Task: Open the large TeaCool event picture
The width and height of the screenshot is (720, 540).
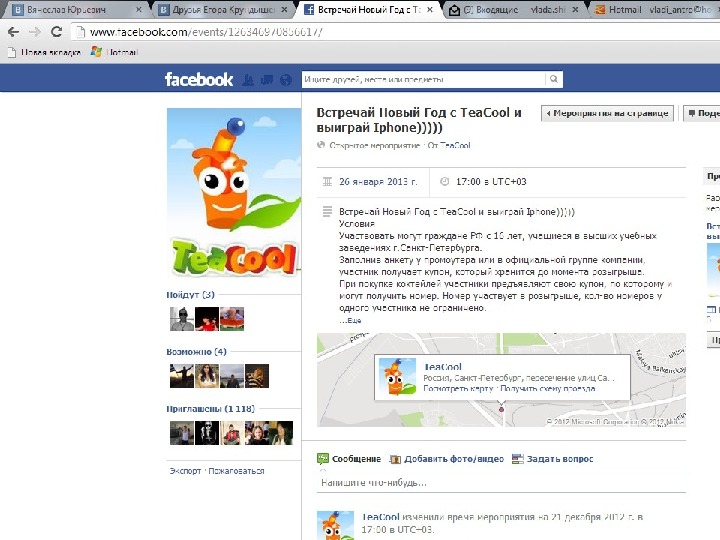Action: tap(234, 192)
